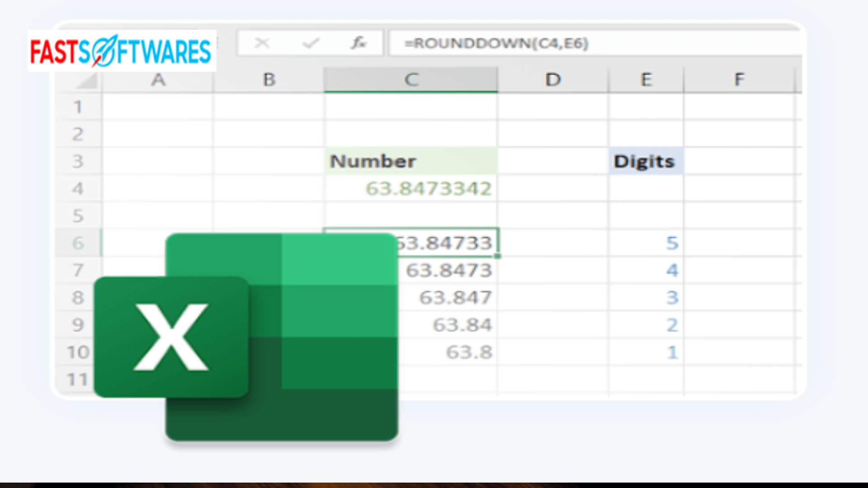868x488 pixels.
Task: Select row 4 header
Action: coord(78,188)
